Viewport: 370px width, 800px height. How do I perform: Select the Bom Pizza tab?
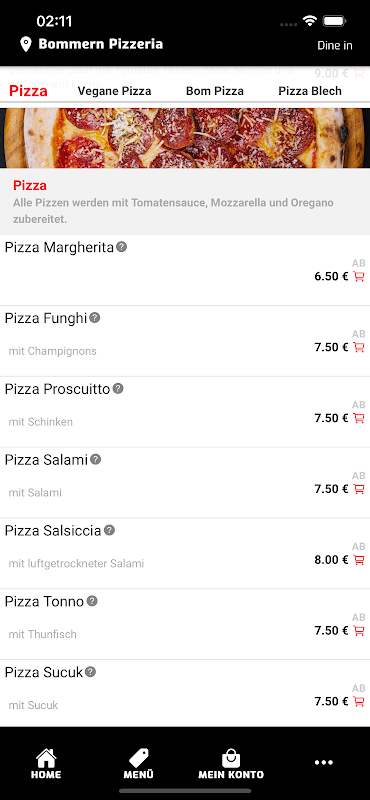(x=215, y=91)
